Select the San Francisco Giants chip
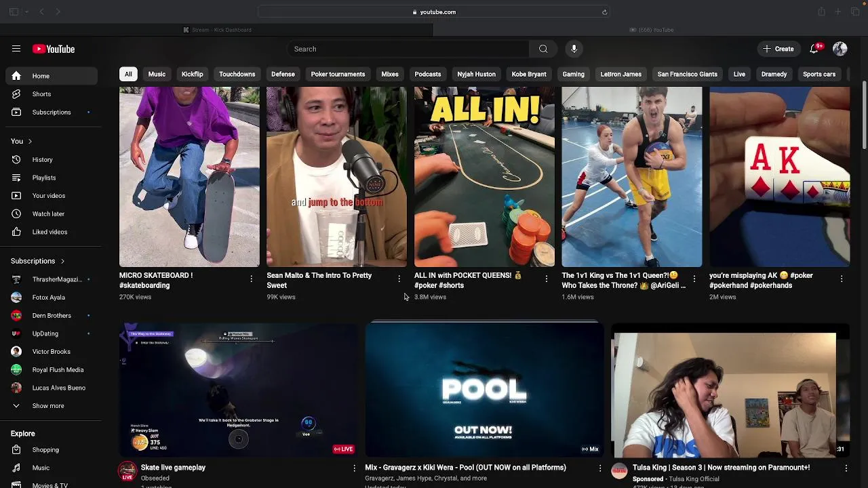 [687, 74]
